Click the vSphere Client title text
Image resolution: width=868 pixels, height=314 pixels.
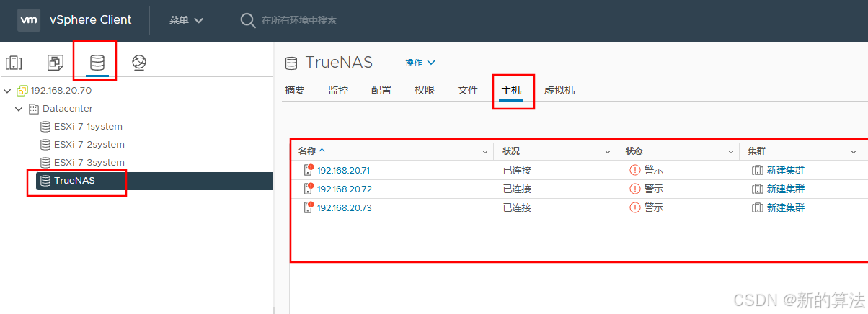click(x=91, y=20)
